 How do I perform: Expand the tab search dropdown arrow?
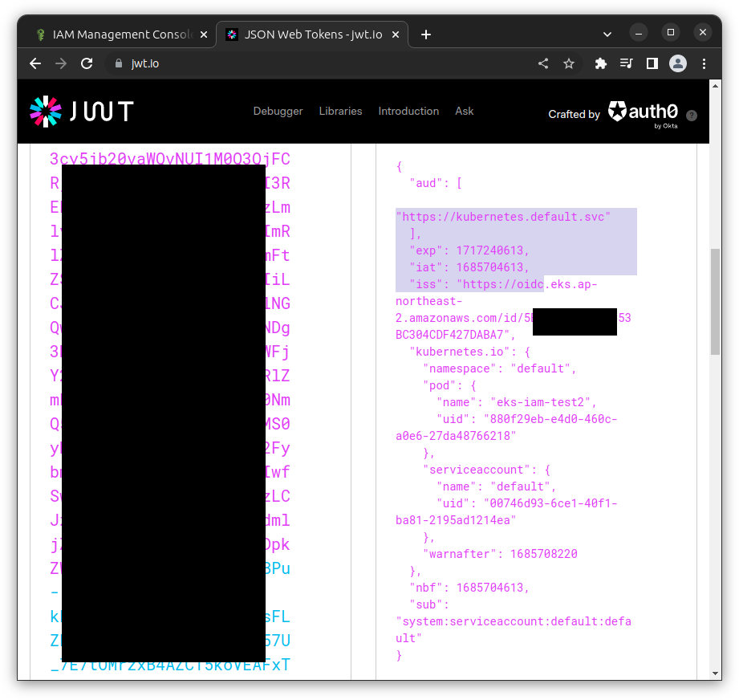coord(607,34)
